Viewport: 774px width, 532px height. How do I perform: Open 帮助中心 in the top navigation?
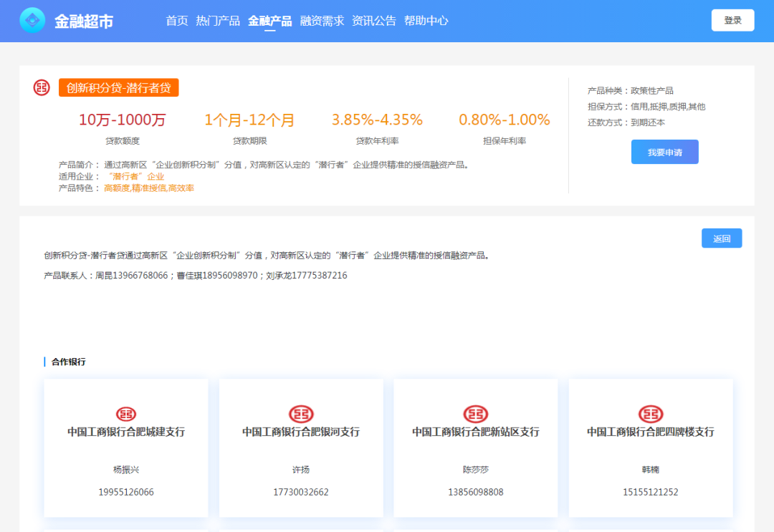[x=426, y=21]
